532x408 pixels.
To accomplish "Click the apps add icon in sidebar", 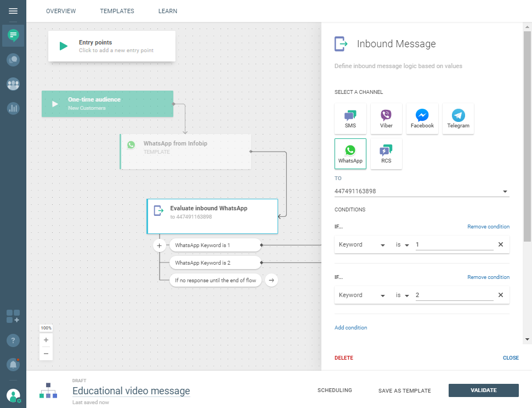I will click(x=13, y=316).
